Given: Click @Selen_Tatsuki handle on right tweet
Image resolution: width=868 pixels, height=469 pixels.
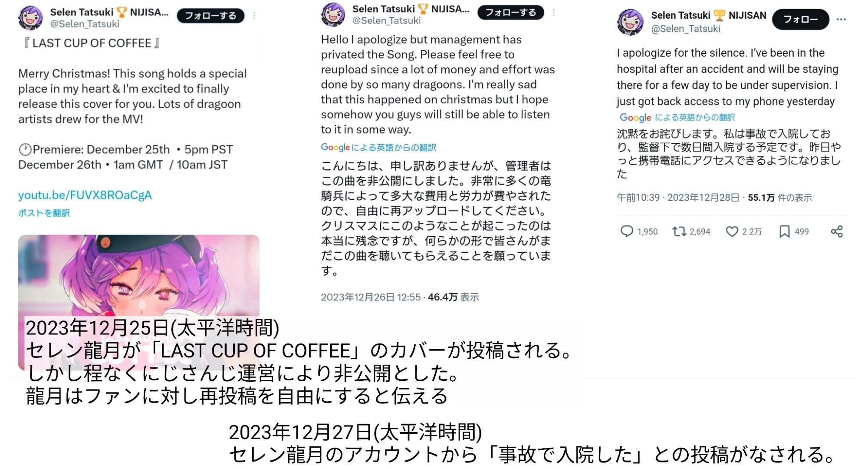Looking at the screenshot, I should tap(686, 29).
